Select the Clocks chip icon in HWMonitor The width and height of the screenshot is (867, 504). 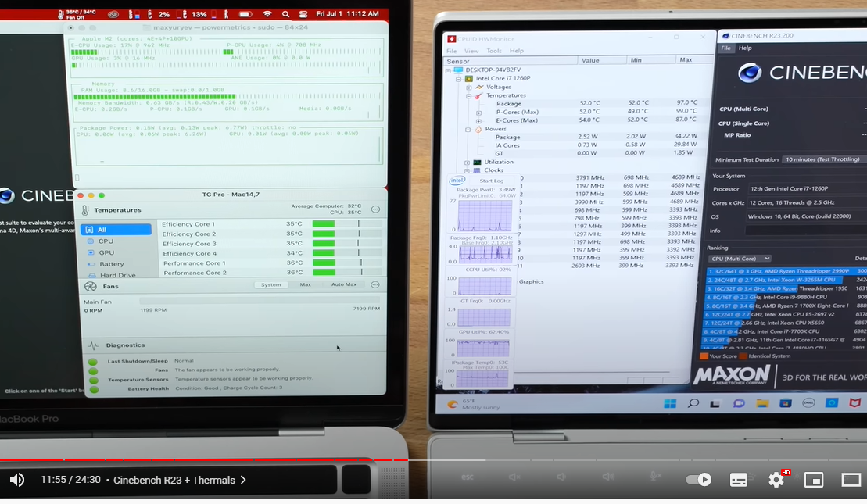coord(477,171)
